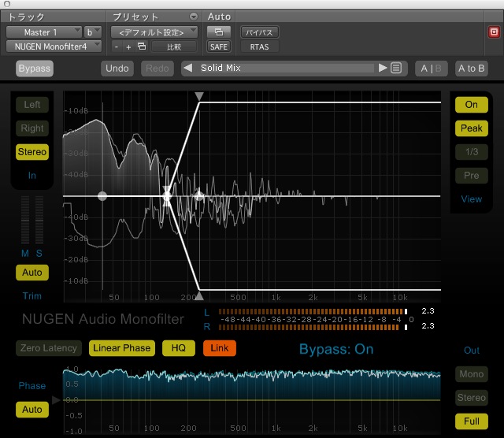Open Master 1 track selector
The image size is (504, 438).
(44, 32)
